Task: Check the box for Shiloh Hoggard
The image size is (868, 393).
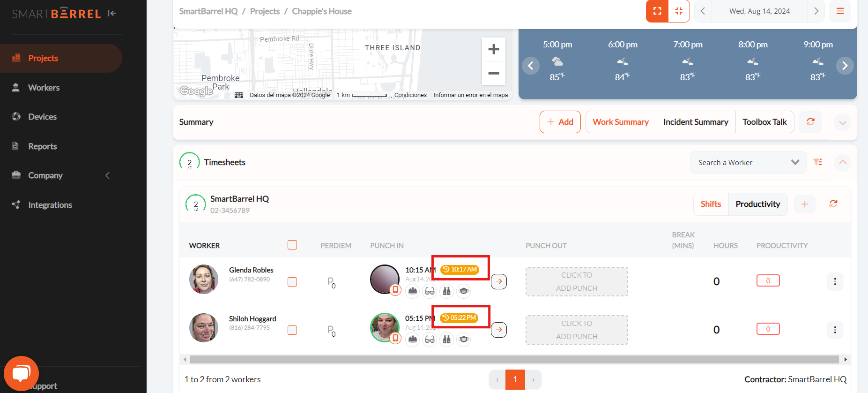Action: (x=292, y=330)
